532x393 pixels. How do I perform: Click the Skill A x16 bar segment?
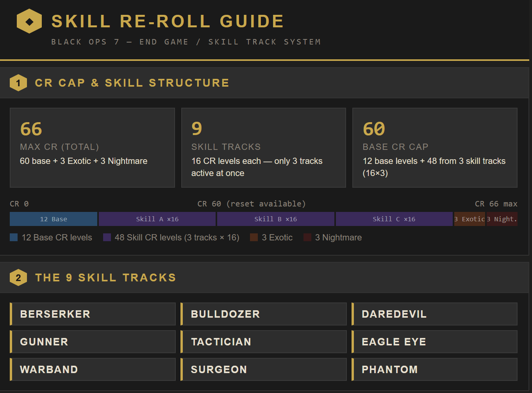(x=157, y=219)
